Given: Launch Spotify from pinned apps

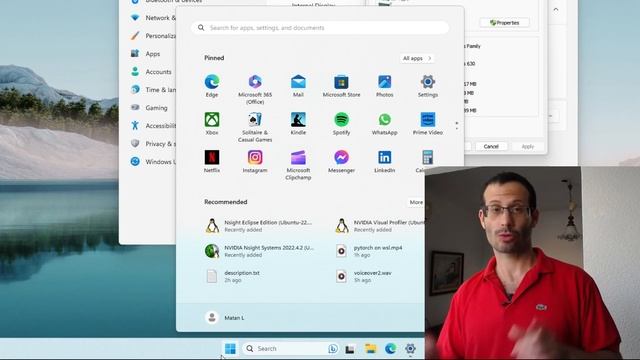Looking at the screenshot, I should [x=341, y=124].
